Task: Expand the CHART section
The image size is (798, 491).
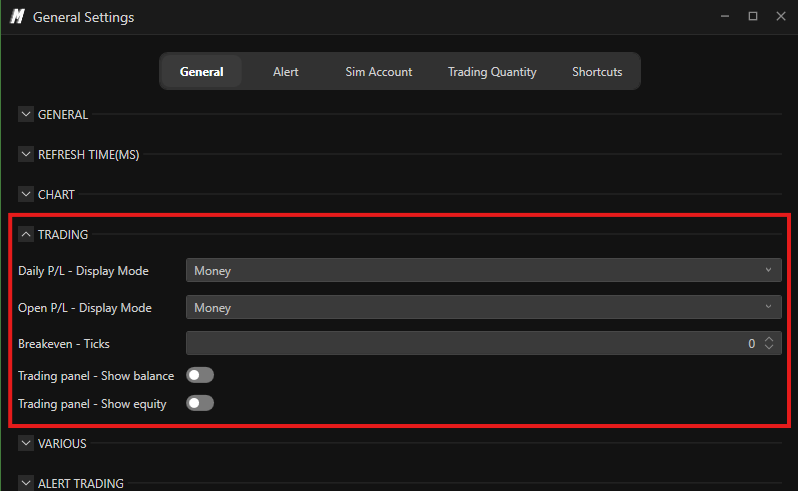Action: pos(26,194)
